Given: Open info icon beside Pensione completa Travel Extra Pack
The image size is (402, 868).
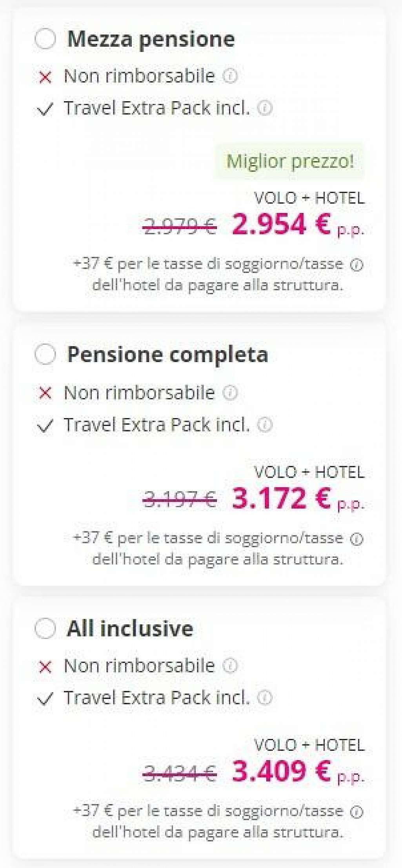Looking at the screenshot, I should pos(265,424).
